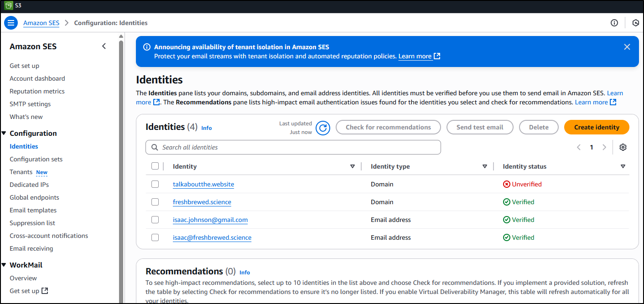Screen dimensions: 644x304
Task: Open Account dashboard in sidebar
Action: (37, 78)
